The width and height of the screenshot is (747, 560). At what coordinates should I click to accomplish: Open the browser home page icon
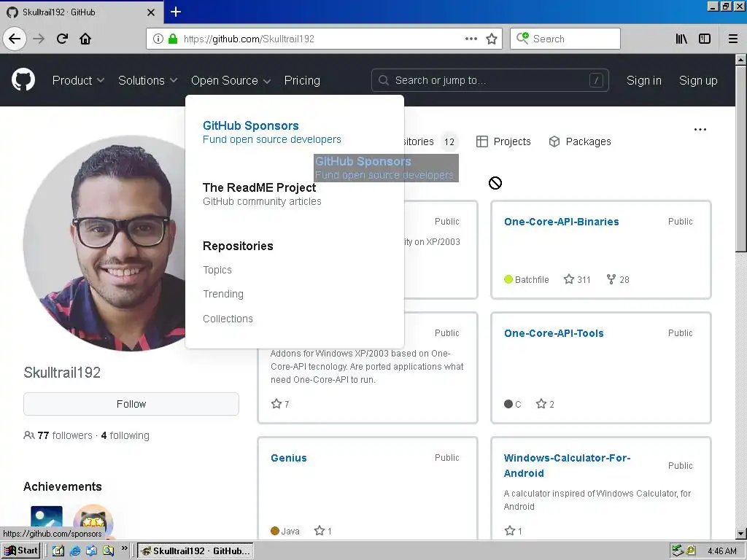[85, 39]
